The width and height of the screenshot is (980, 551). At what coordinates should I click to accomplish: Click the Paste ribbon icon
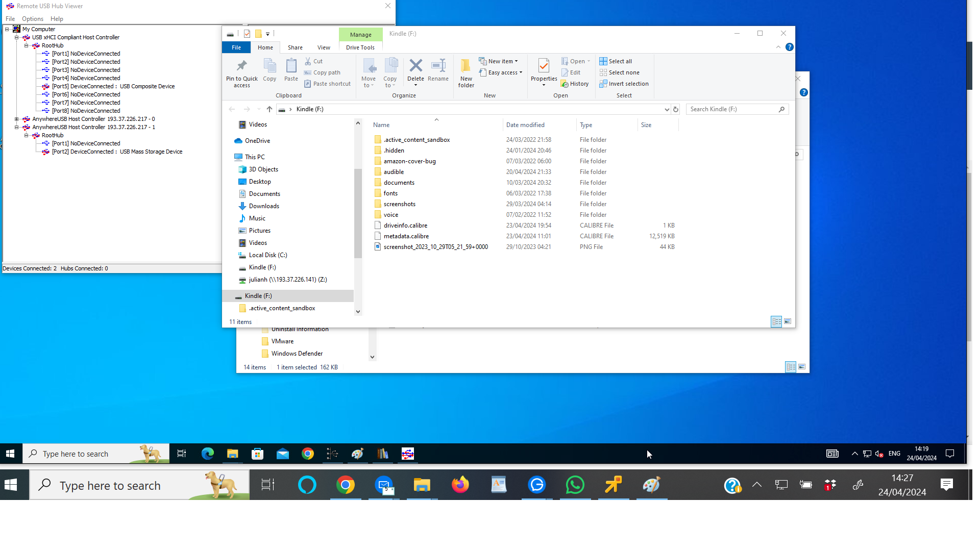(x=291, y=70)
